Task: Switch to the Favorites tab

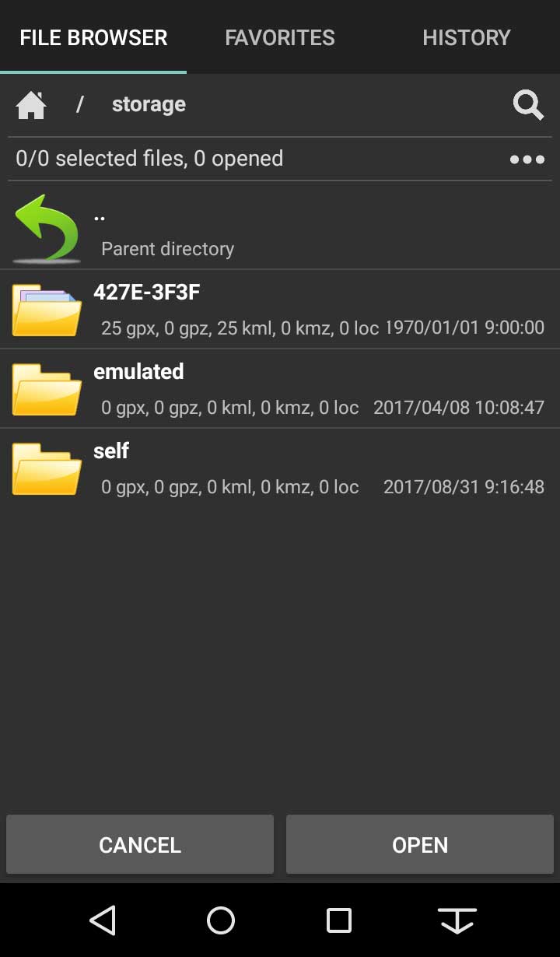Action: [280, 37]
